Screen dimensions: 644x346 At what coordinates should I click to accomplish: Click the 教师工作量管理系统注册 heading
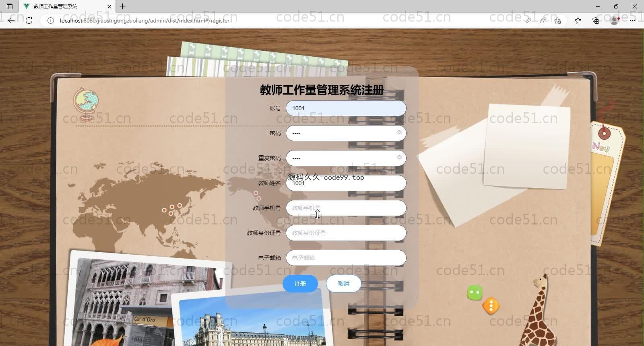tap(322, 90)
